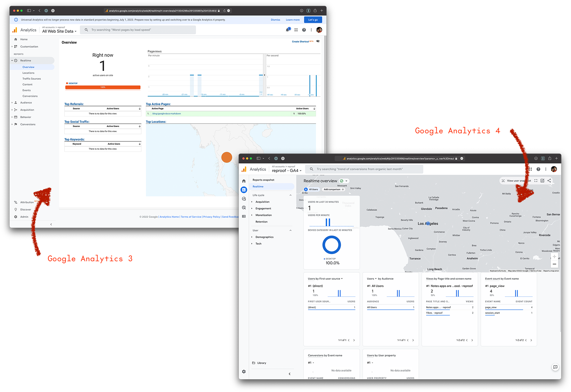Screen dimensions: 571x392
Task: Click graduation cap icon beside Create Shortcut
Action: [318, 41]
